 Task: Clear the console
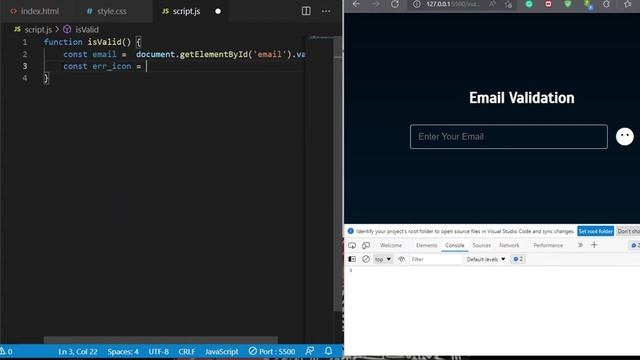[366, 259]
